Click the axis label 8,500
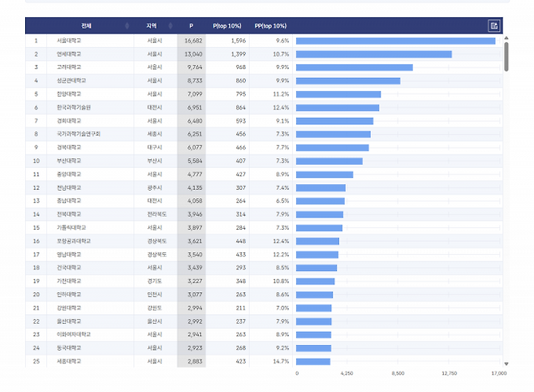 [x=398, y=373]
